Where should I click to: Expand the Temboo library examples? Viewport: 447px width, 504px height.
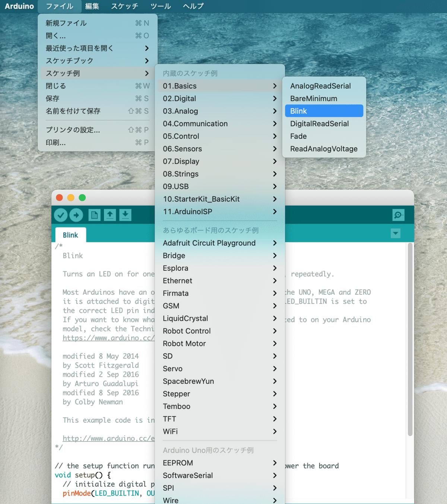220,406
